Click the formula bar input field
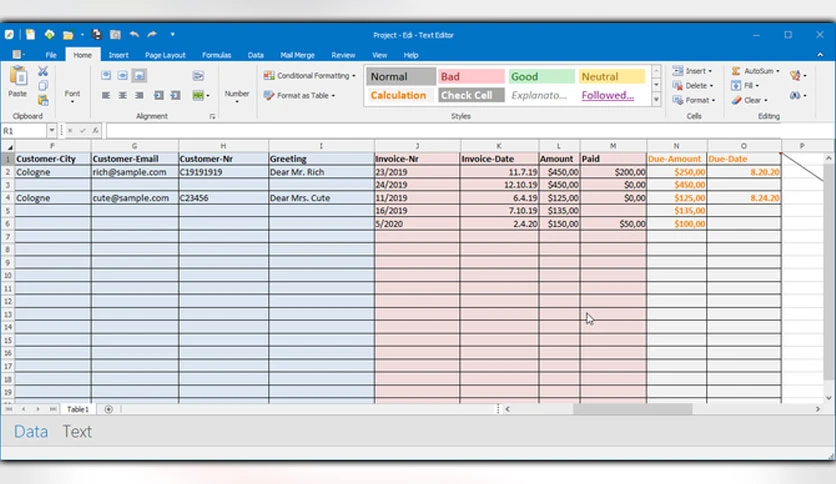 469,131
